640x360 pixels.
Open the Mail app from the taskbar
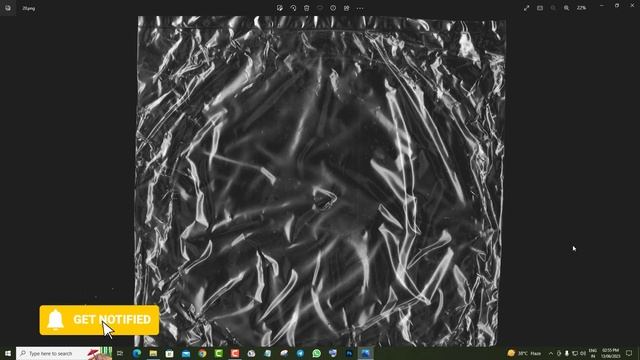click(186, 353)
